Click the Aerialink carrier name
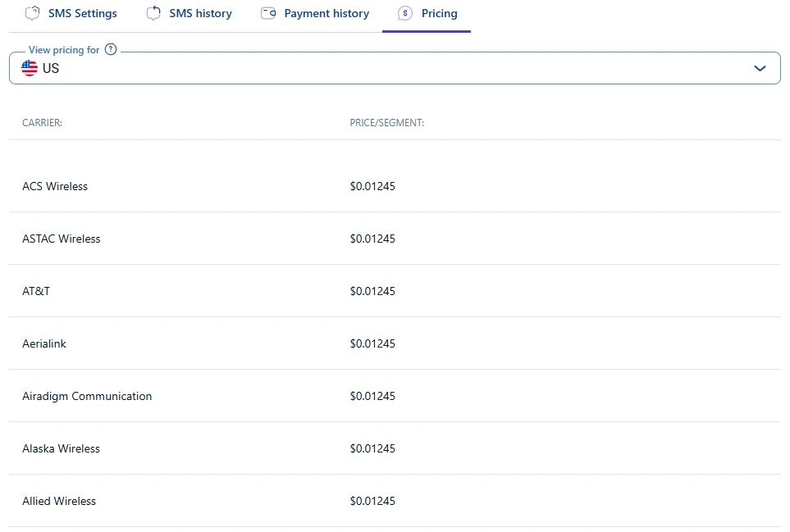This screenshot has height=532, width=790. click(44, 343)
